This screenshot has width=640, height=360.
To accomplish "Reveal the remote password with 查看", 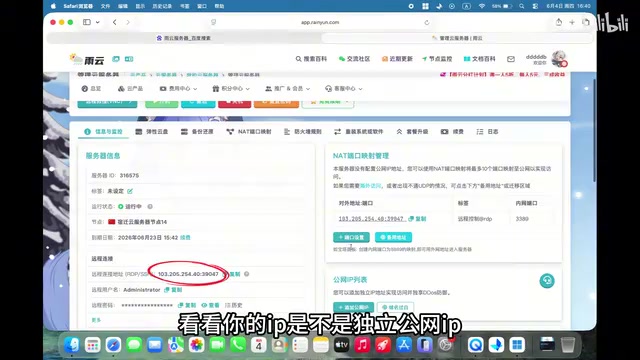I will [211, 305].
